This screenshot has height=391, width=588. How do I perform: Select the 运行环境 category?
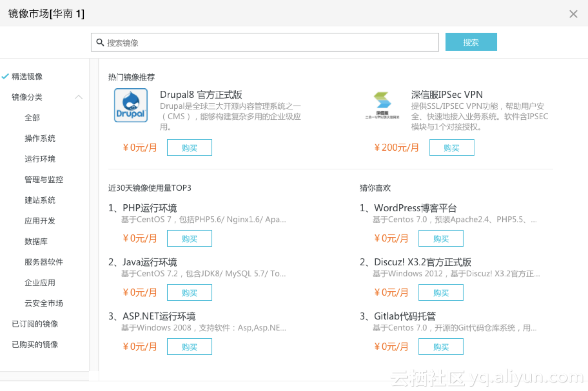40,159
